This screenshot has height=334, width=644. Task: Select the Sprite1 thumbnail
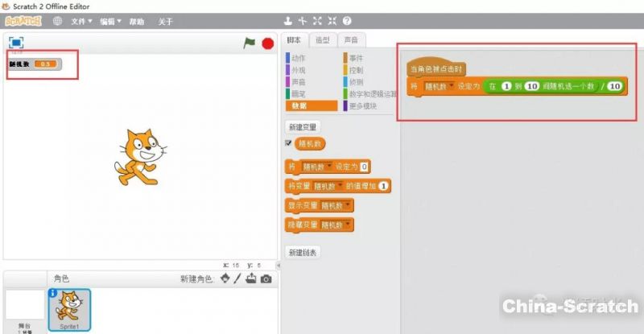tap(70, 308)
